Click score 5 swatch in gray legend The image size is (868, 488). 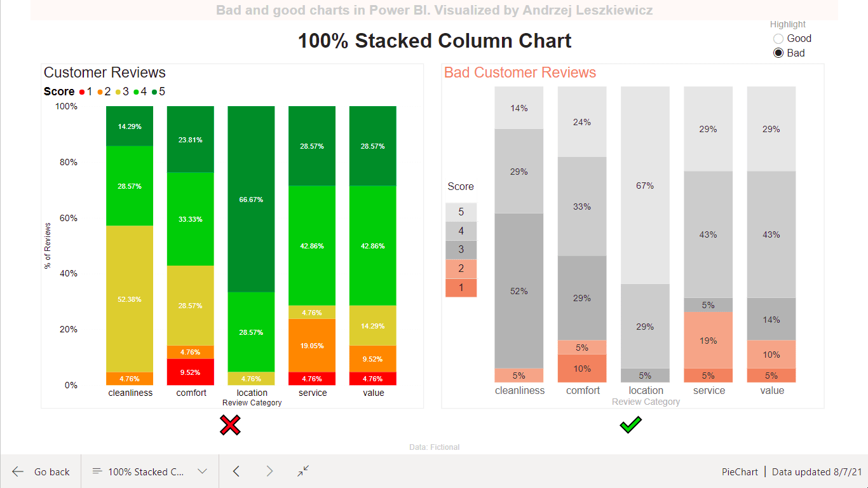pos(461,212)
